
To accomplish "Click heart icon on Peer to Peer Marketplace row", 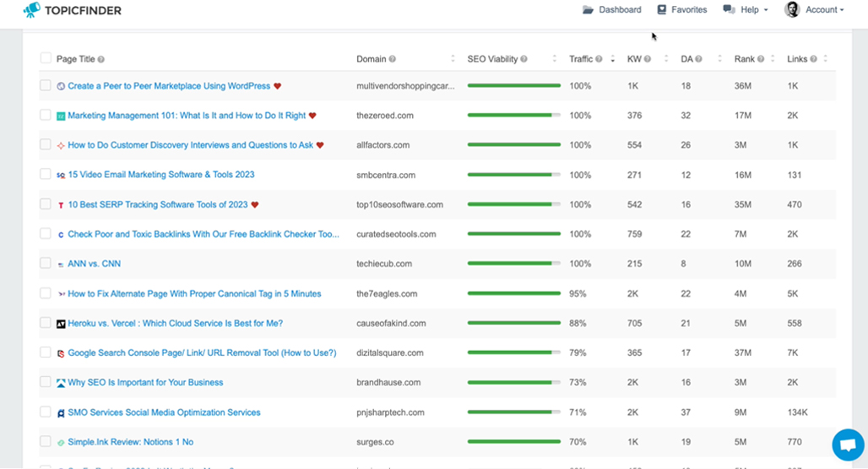I will [x=277, y=86].
